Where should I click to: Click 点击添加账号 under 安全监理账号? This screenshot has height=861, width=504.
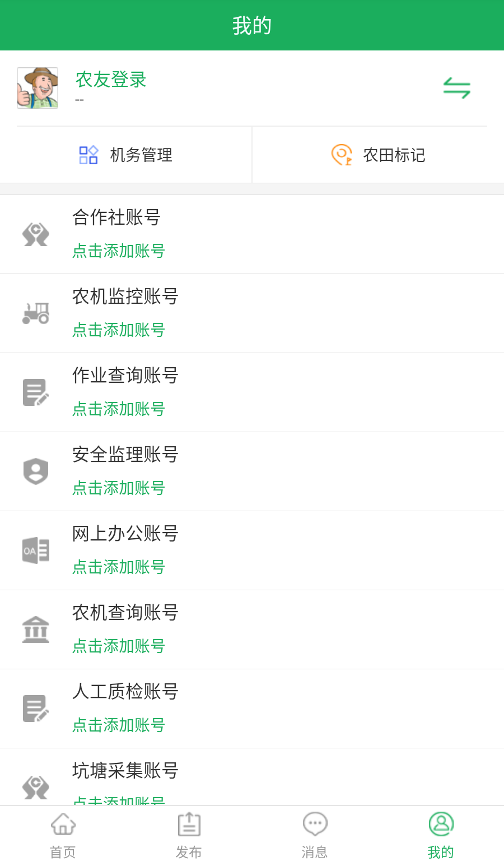[x=119, y=488]
